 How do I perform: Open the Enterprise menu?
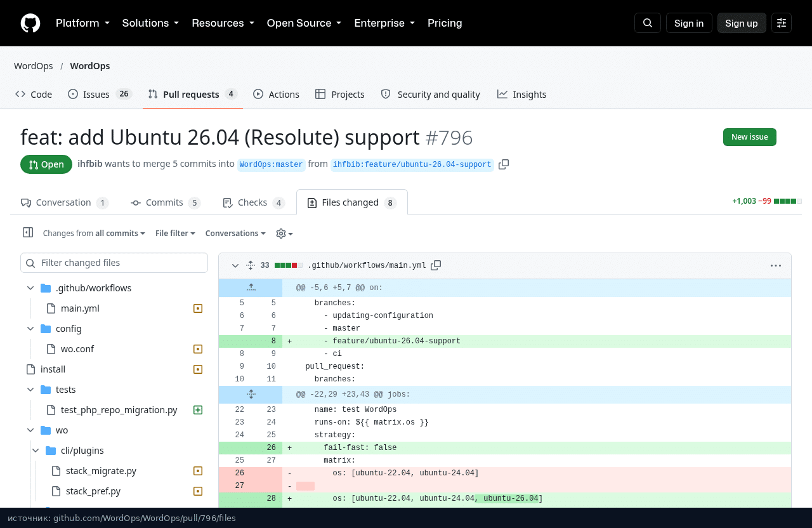384,23
